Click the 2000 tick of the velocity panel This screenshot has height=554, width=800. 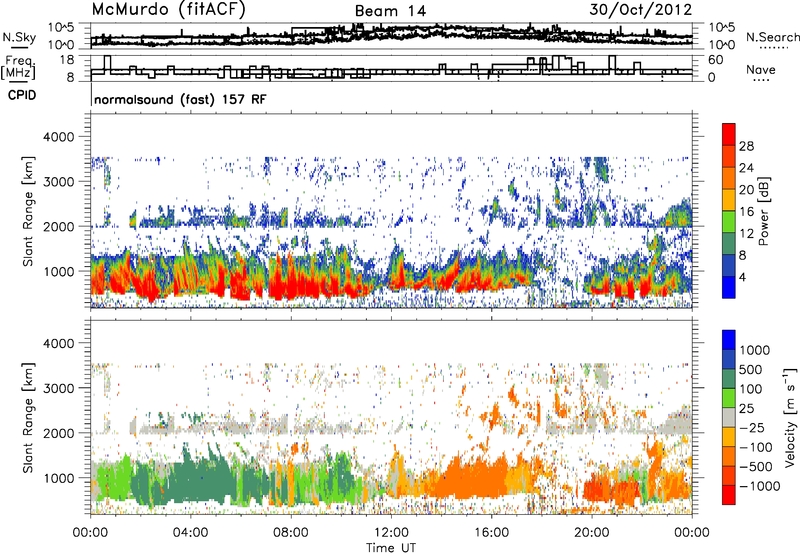[x=59, y=433]
